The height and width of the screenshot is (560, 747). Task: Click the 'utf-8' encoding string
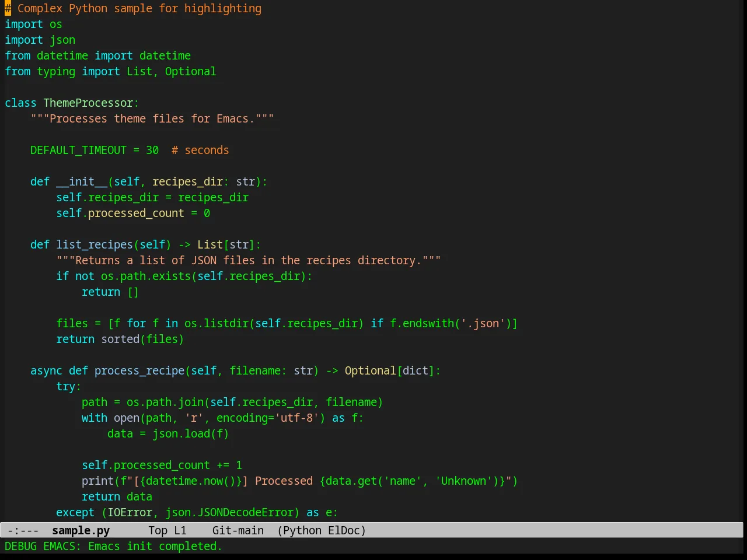[296, 418]
